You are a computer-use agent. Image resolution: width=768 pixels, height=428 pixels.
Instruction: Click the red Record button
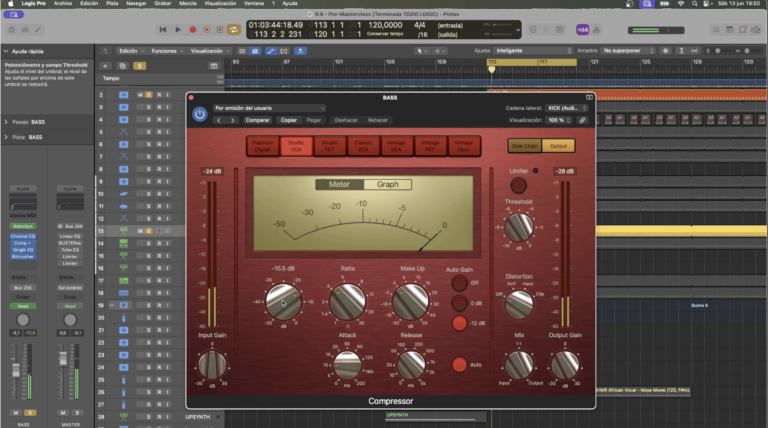pos(193,30)
